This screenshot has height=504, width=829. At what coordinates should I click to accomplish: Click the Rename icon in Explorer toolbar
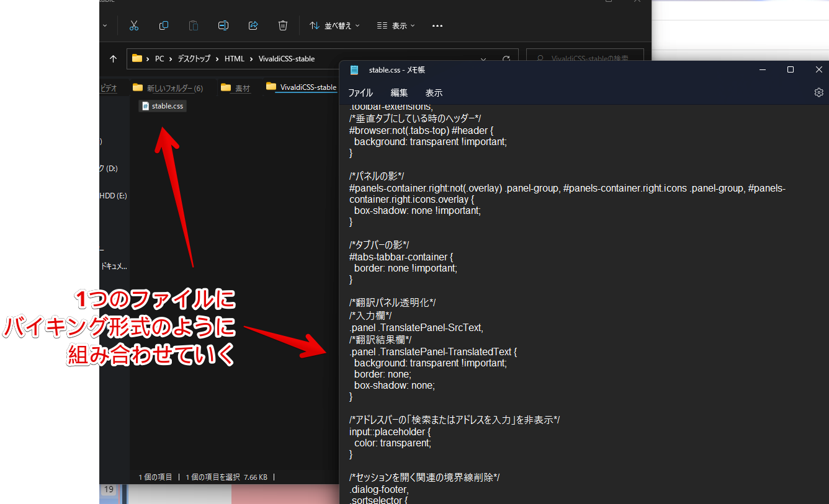tap(223, 25)
